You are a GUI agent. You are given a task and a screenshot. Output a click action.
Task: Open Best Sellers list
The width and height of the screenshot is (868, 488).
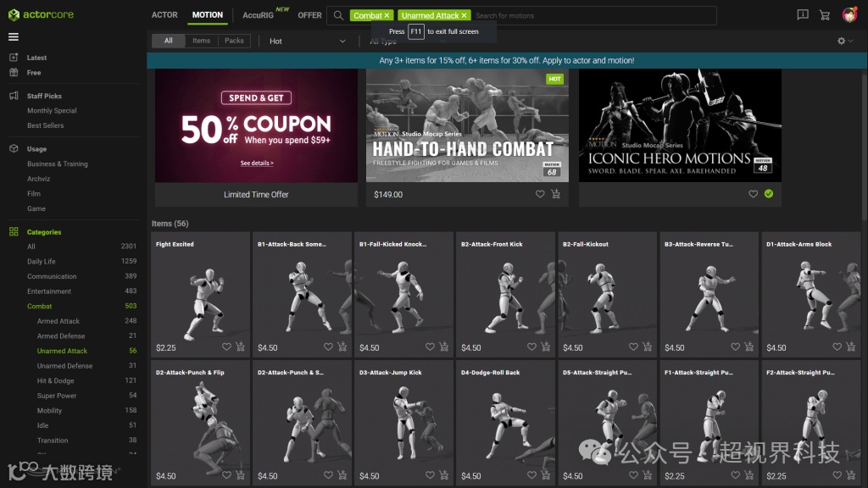[46, 125]
